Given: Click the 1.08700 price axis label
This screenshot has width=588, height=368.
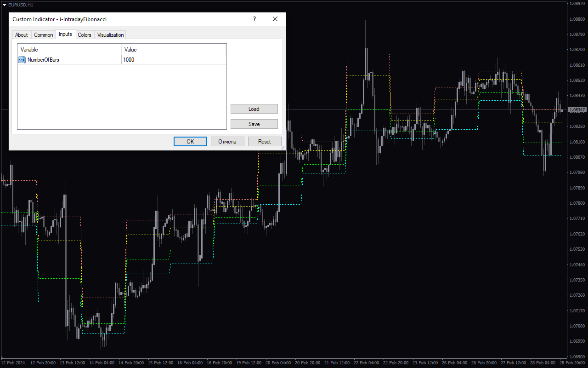Looking at the screenshot, I should (x=577, y=50).
